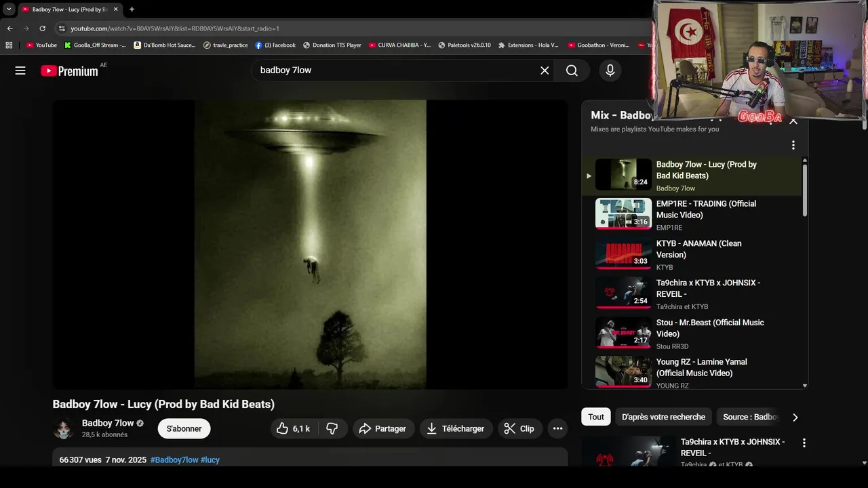The image size is (868, 488).
Task: Play Badboy 7low - Lucy in the mix list
Action: coord(691,176)
